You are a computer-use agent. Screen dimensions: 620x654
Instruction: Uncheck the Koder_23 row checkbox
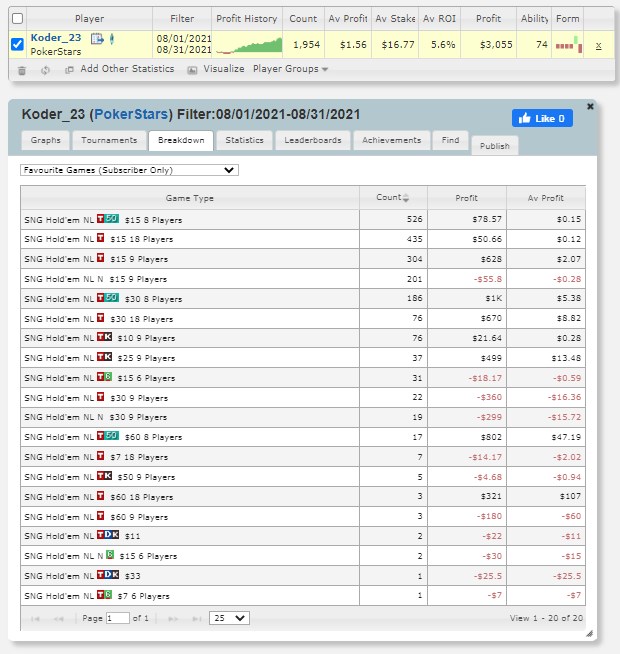(17, 44)
